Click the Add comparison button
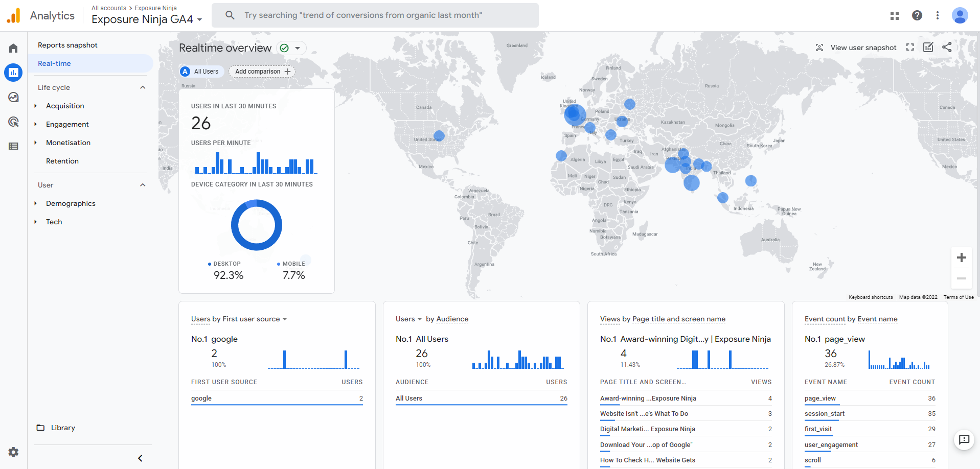 (262, 72)
